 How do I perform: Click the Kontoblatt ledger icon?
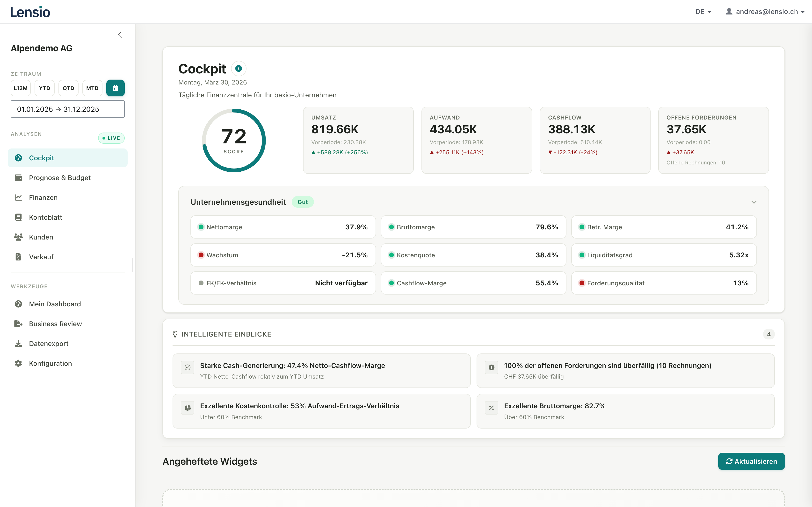(18, 217)
